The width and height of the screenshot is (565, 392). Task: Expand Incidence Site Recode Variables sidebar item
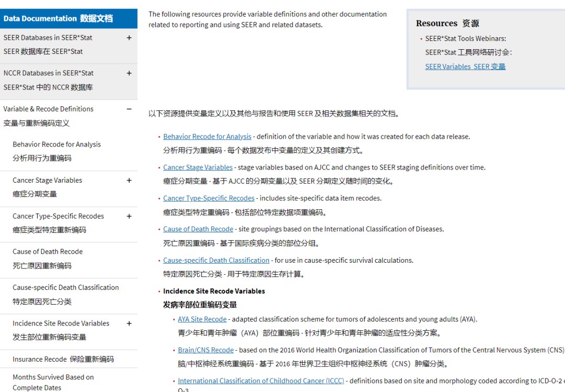pyautogui.click(x=129, y=323)
